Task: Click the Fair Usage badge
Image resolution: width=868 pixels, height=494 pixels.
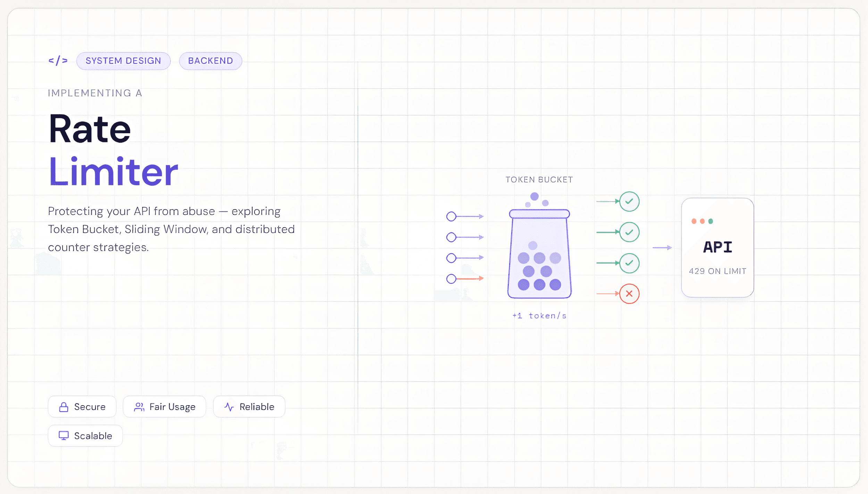Action: coord(165,407)
